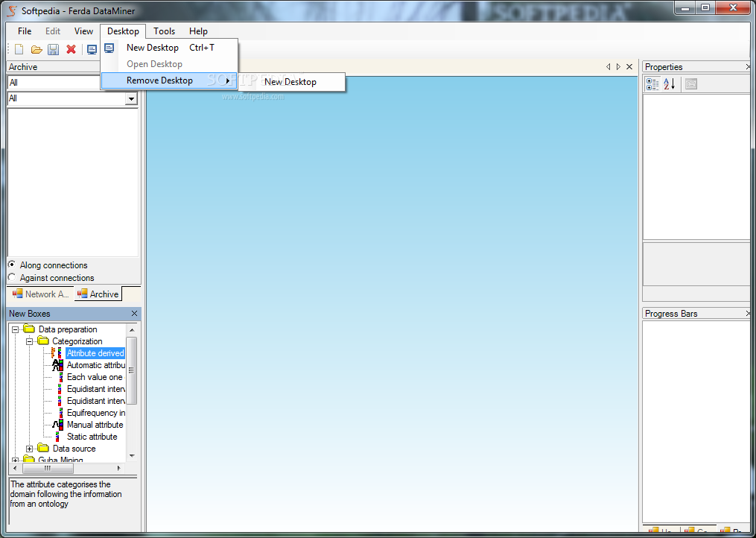Open the second All dropdown in Archive
The image size is (756, 538).
131,98
